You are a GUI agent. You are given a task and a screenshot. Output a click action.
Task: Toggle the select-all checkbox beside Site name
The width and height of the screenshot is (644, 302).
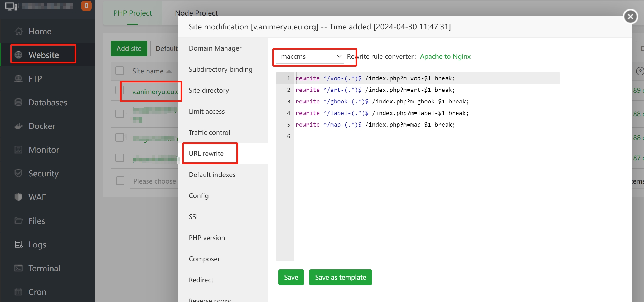pos(120,71)
